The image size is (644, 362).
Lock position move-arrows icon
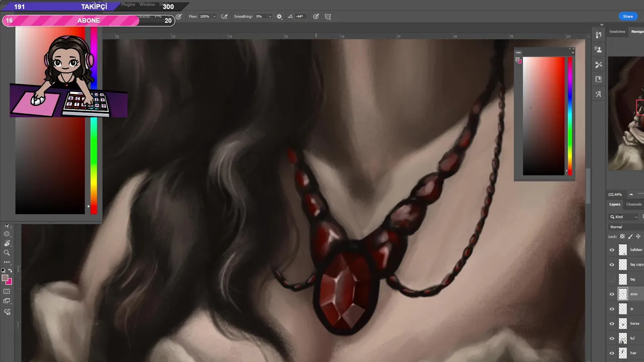pyautogui.click(x=638, y=236)
